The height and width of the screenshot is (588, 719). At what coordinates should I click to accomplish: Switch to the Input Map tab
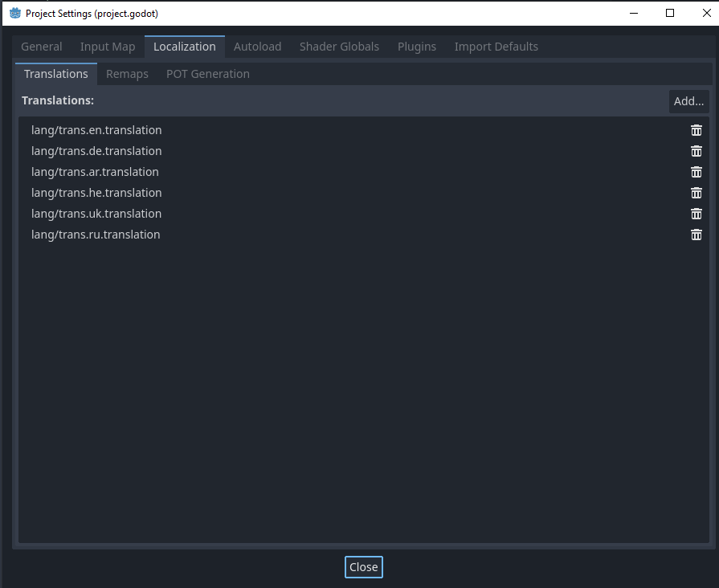pos(108,47)
